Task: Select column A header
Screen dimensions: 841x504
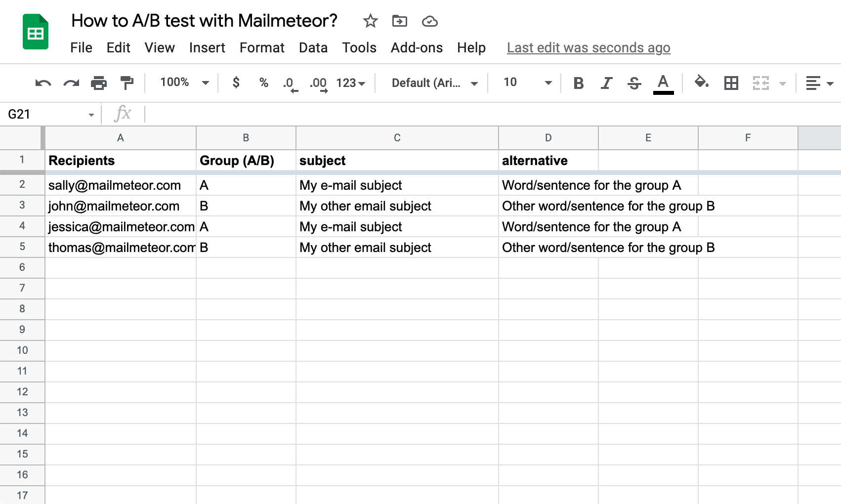Action: coord(121,138)
